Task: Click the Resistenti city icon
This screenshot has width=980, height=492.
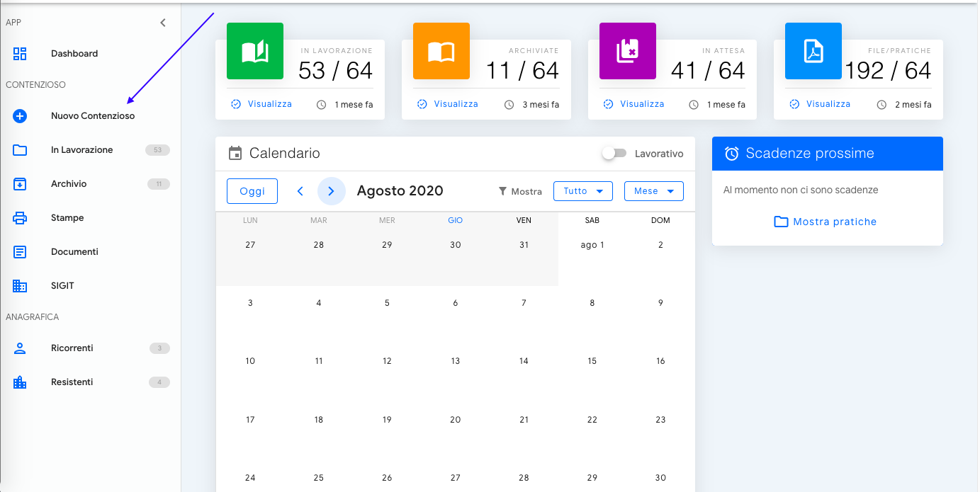Action: click(20, 382)
